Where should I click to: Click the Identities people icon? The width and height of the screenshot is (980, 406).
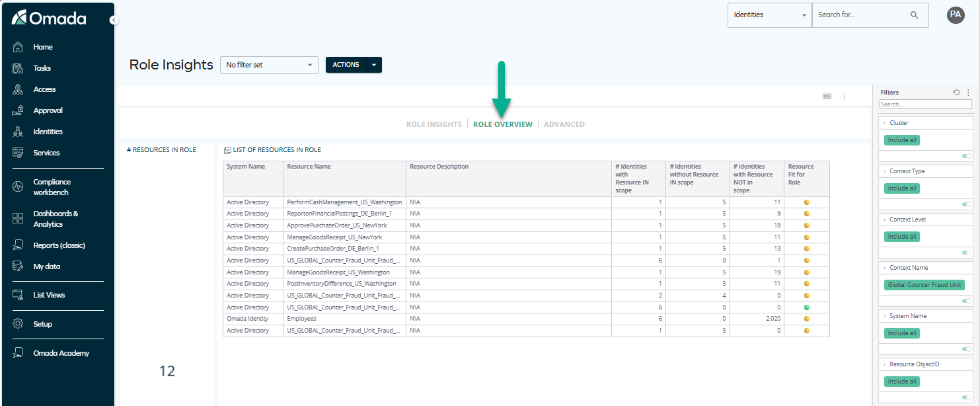tap(19, 132)
